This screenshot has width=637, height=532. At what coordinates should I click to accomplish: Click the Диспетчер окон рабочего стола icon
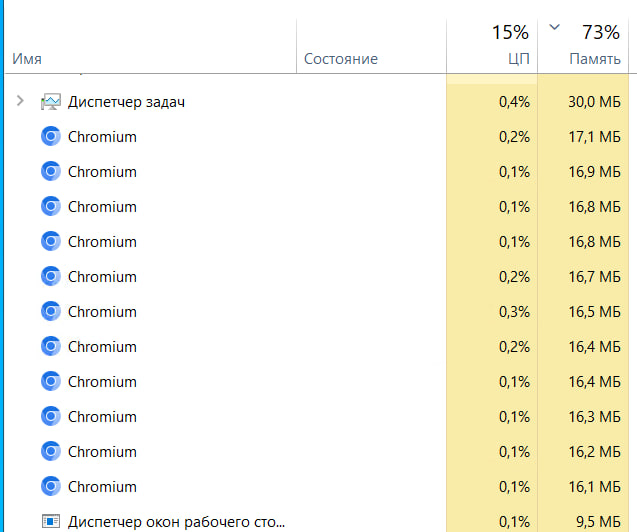(x=51, y=522)
